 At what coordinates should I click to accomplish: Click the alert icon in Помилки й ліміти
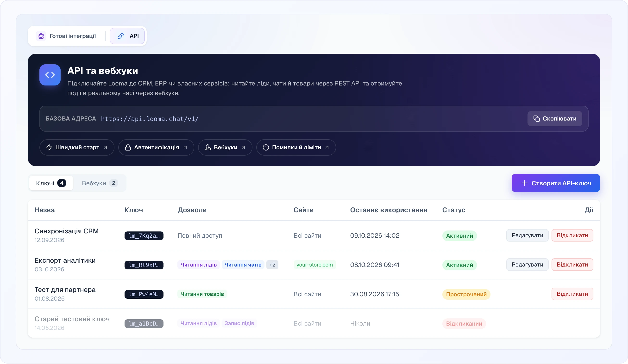[x=266, y=147]
